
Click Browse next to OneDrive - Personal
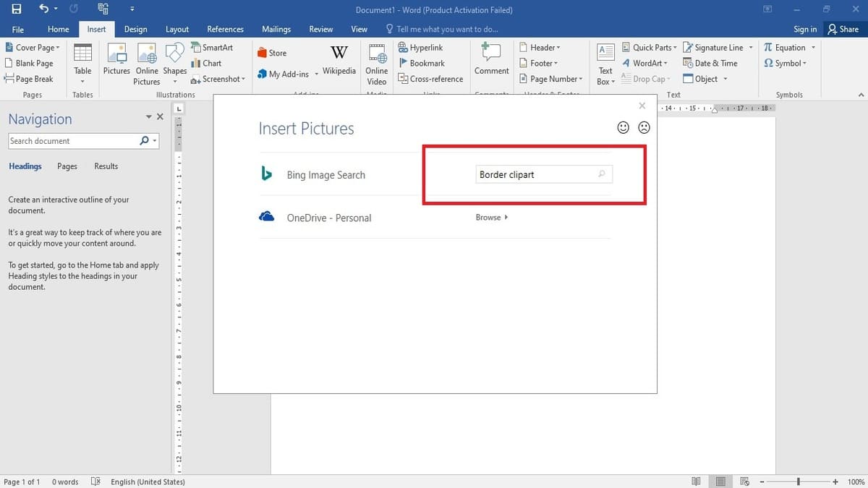tap(492, 218)
